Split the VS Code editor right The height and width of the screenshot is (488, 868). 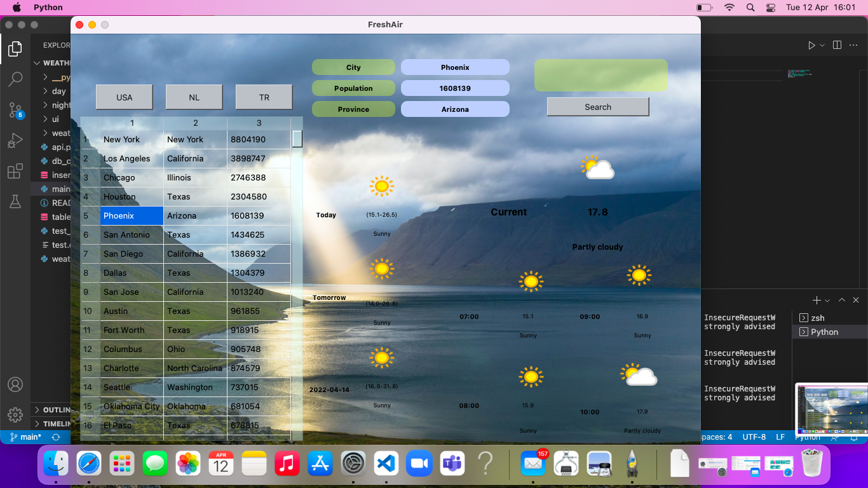pyautogui.click(x=837, y=45)
